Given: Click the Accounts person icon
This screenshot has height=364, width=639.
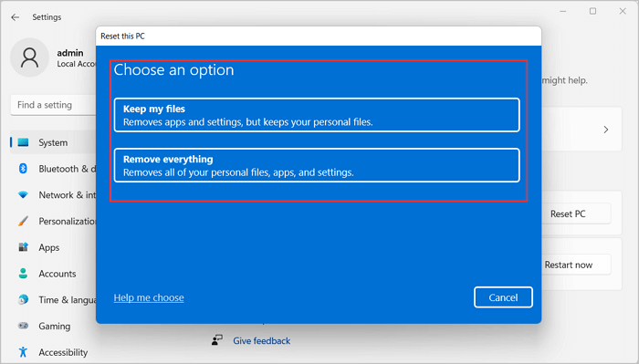Looking at the screenshot, I should click(23, 273).
